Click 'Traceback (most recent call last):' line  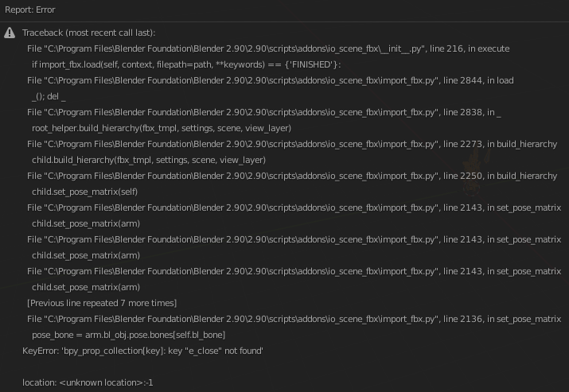(89, 33)
